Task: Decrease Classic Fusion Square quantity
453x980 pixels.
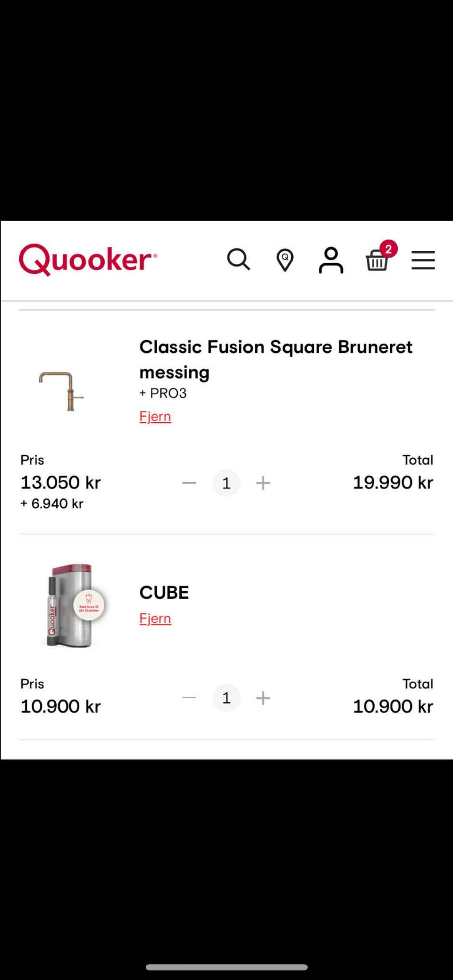Action: pos(189,483)
